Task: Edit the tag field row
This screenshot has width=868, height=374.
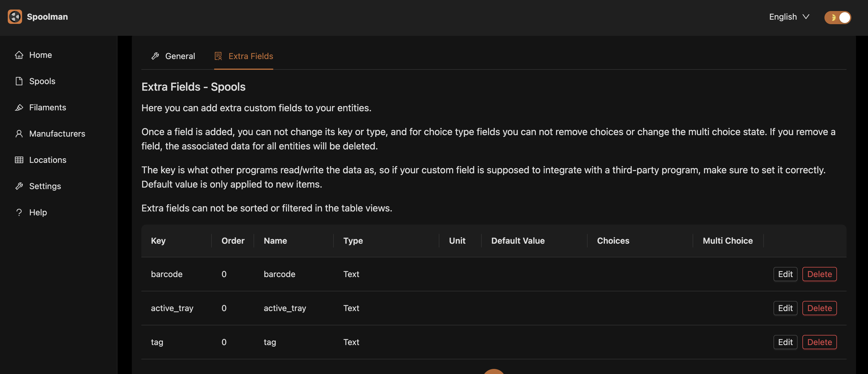Action: [x=785, y=342]
